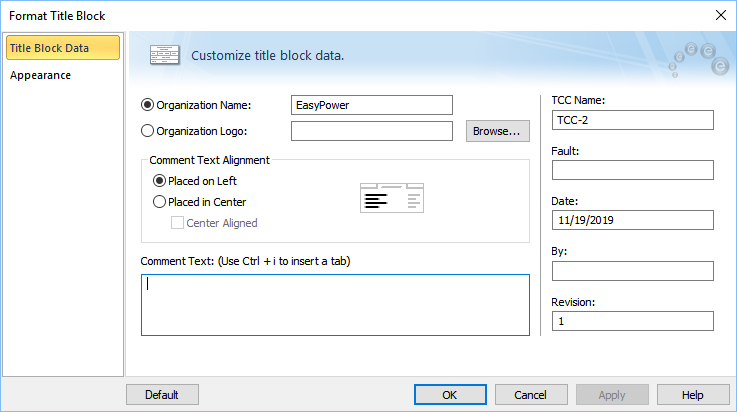Select the Organization Logo radio button
737x412 pixels.
pos(147,131)
